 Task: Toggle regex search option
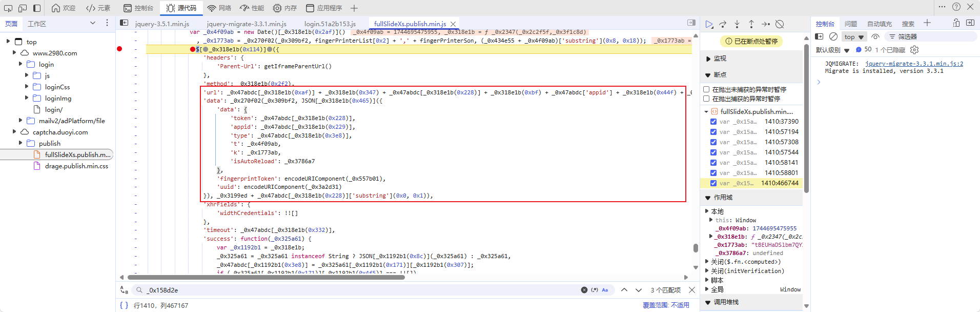coord(595,290)
